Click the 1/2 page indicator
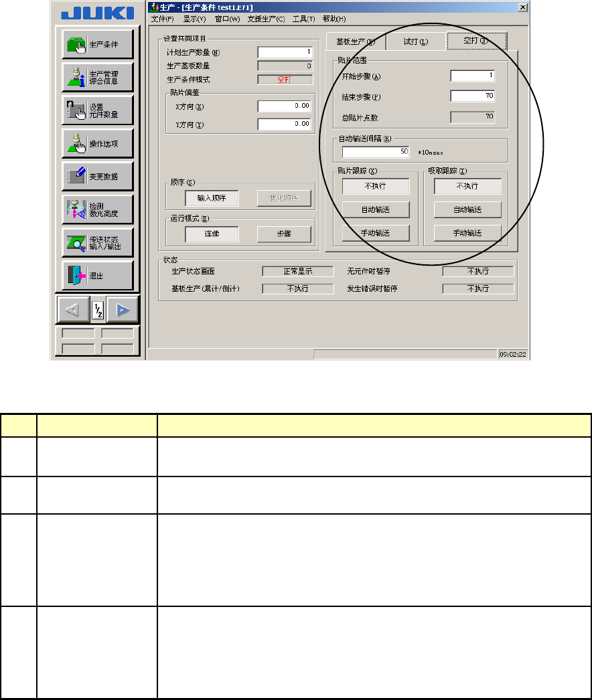 point(98,310)
